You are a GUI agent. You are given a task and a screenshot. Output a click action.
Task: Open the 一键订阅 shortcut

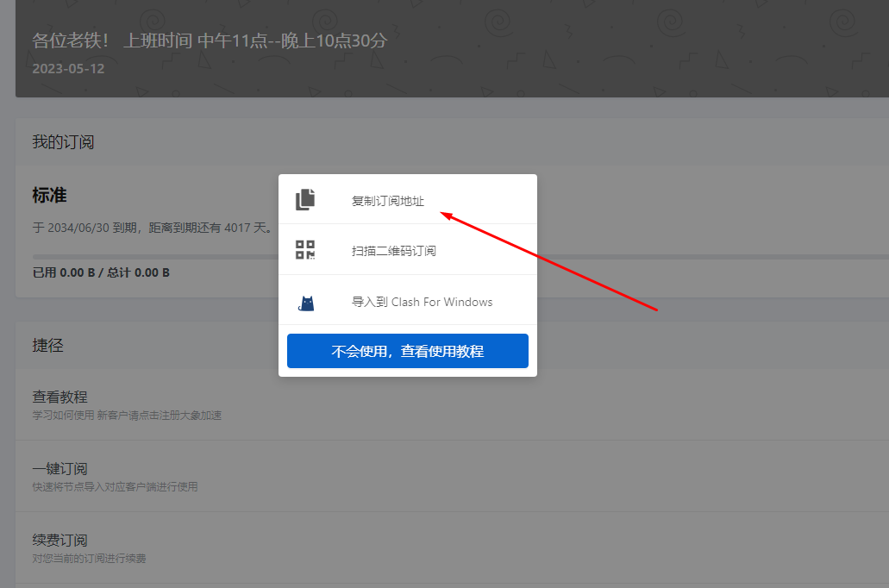(x=60, y=469)
